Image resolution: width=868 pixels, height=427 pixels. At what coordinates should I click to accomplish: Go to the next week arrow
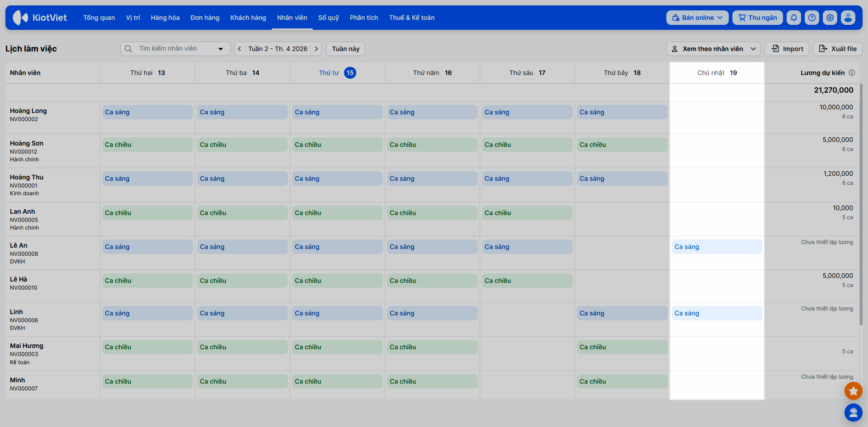pos(316,49)
